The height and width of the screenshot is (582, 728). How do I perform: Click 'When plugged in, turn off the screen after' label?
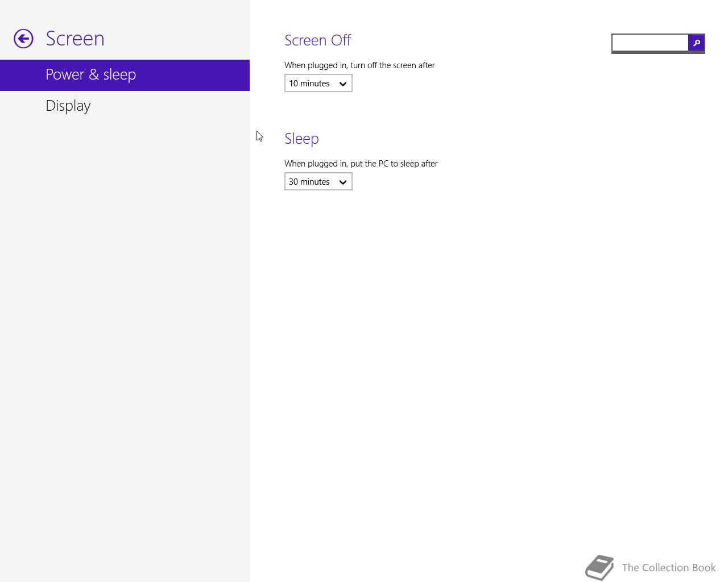(359, 65)
